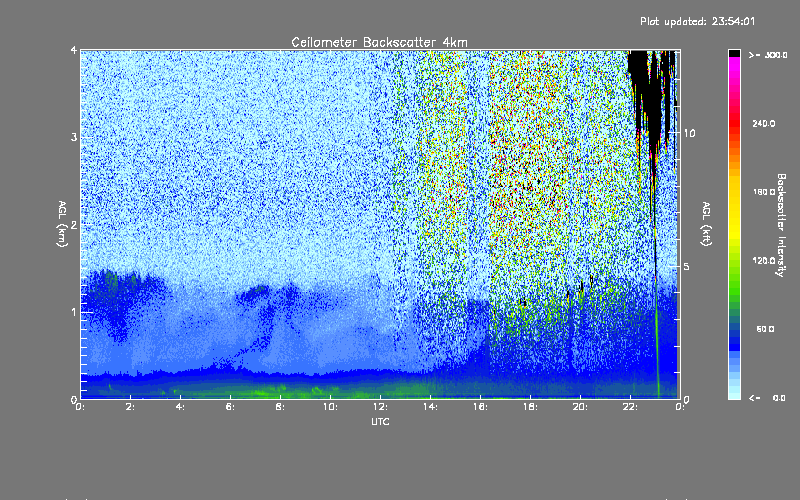Click the 'Ceilometer Backscatter 4km' chart title

(x=379, y=42)
